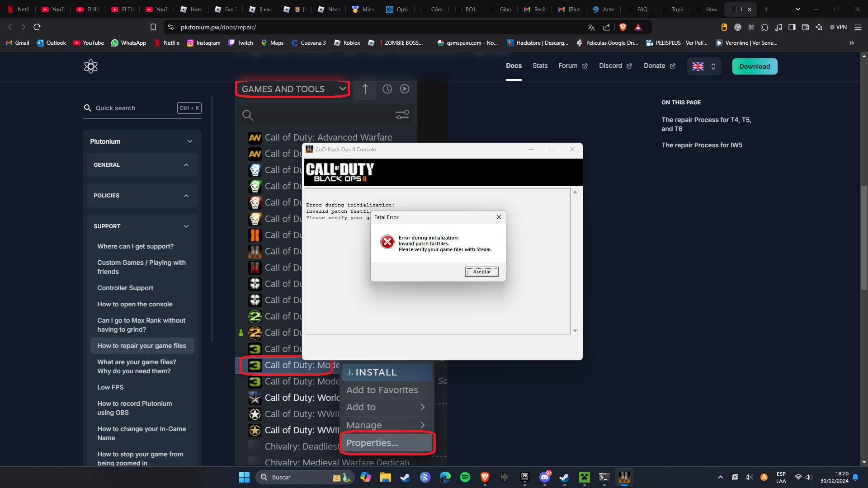This screenshot has height=488, width=868.
Task: Open the Brave Shields lion icon
Action: click(623, 27)
